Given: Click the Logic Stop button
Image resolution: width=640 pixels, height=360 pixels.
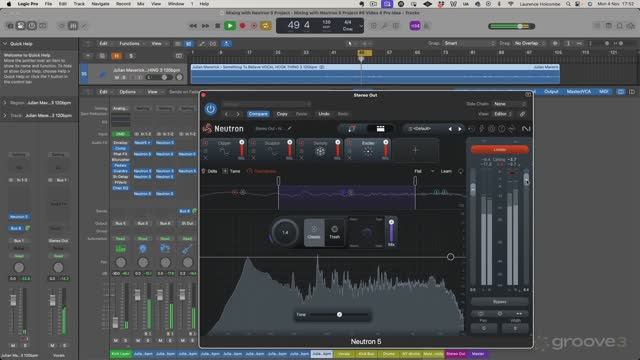Looking at the screenshot, I should [218, 26].
